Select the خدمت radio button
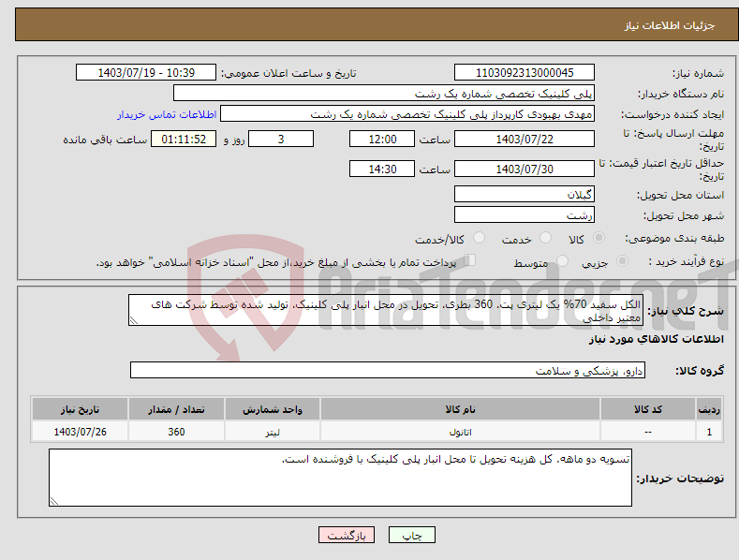Screen dimensions: 739x560 [545, 238]
